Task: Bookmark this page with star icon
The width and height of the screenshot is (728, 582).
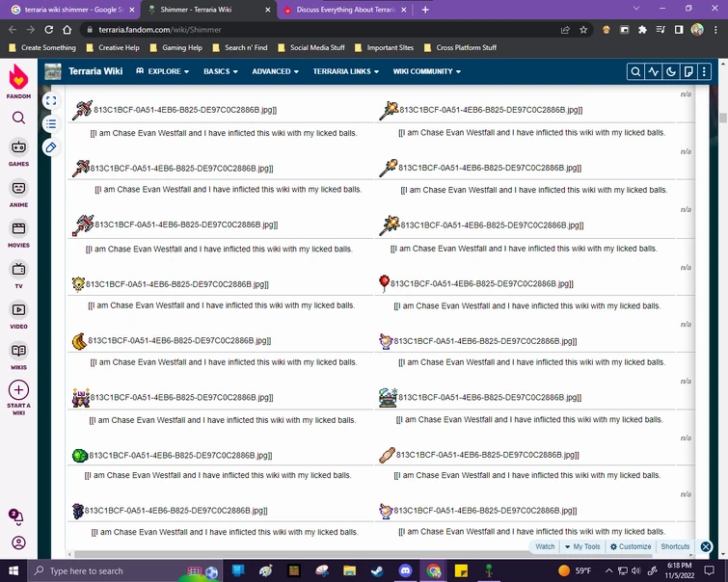Action: 583,30
